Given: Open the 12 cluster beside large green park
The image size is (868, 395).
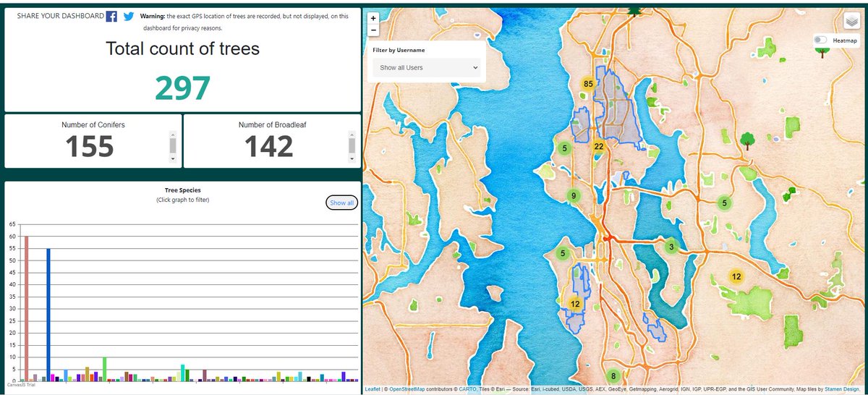Looking at the screenshot, I should tap(736, 276).
